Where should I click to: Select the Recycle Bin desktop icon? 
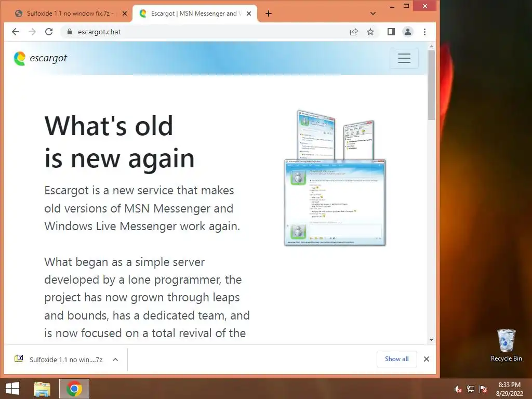(x=506, y=345)
